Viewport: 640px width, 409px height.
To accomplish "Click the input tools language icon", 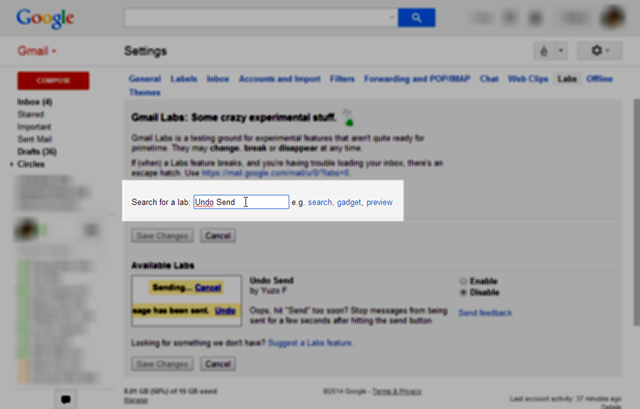I will (x=544, y=51).
